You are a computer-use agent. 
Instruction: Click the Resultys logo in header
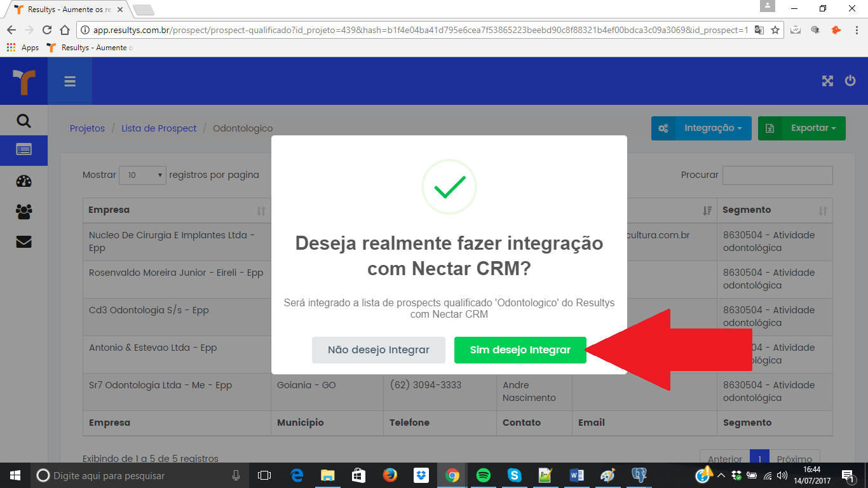click(24, 82)
